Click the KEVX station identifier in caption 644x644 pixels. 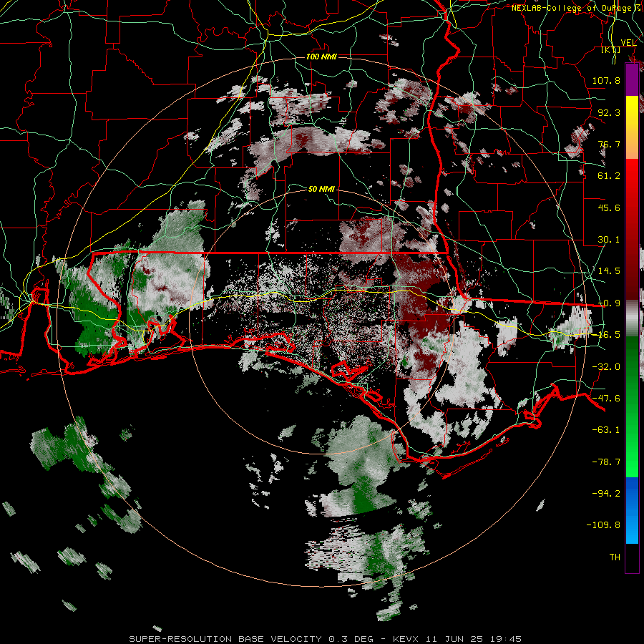(406, 639)
